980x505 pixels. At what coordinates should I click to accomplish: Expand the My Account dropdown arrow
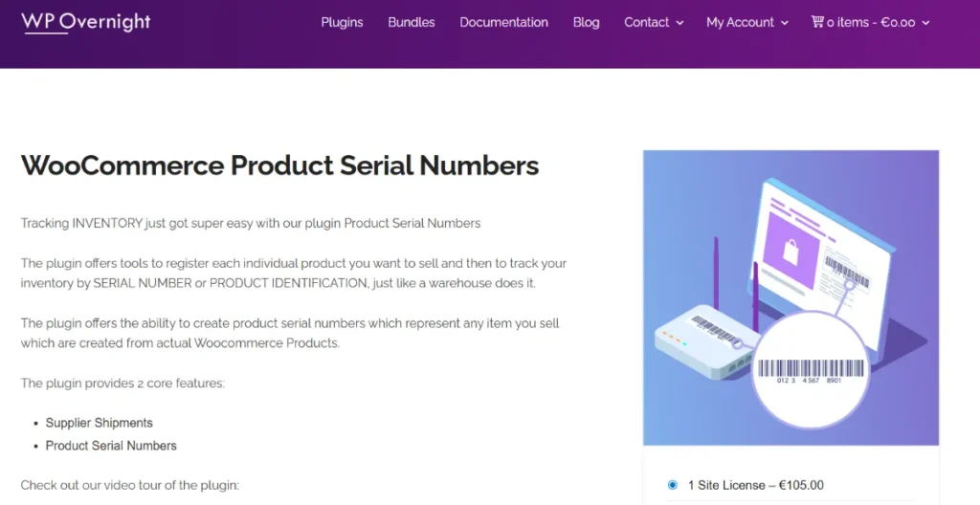(x=785, y=23)
